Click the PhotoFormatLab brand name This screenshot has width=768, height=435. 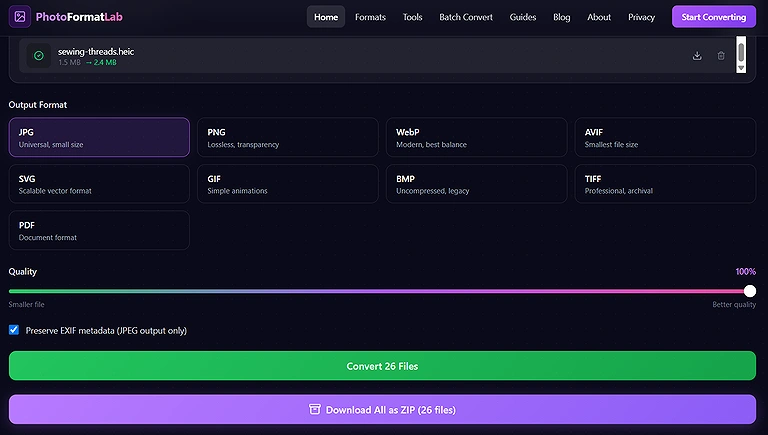point(79,17)
